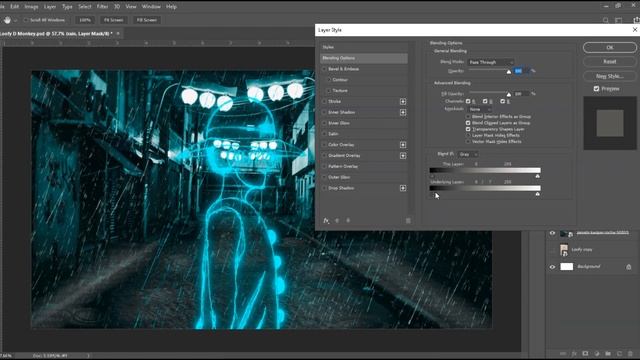This screenshot has width=640, height=360.
Task: Toggle Transparency Shapes Layer checkbox
Action: (468, 129)
